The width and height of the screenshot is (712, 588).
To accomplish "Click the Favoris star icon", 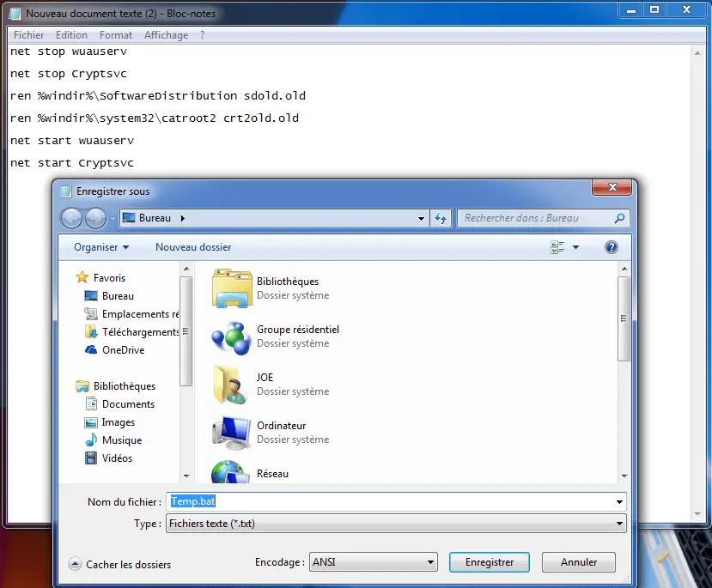I will (82, 277).
